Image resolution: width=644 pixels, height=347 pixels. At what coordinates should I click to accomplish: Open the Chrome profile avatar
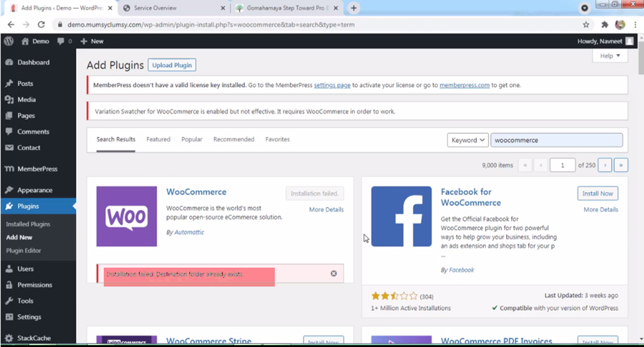tap(620, 24)
